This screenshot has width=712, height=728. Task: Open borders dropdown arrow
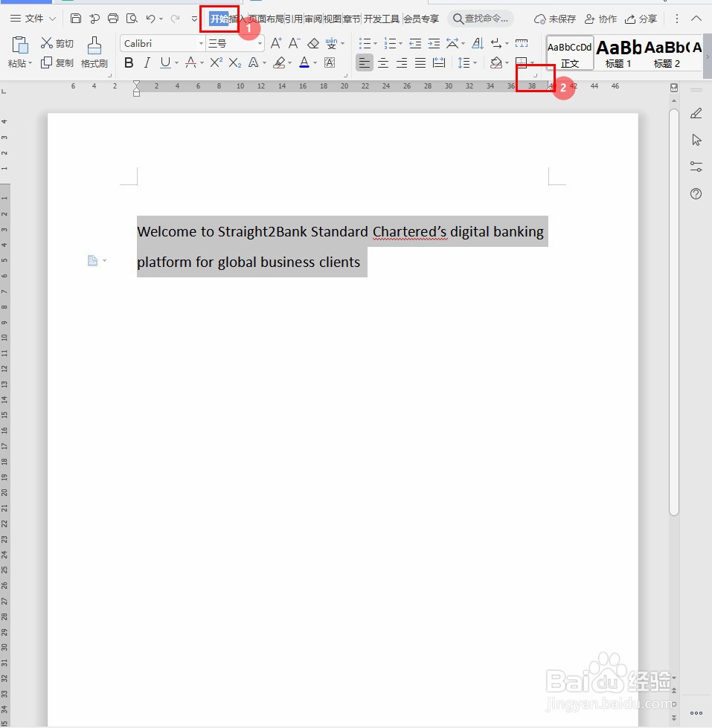click(532, 62)
